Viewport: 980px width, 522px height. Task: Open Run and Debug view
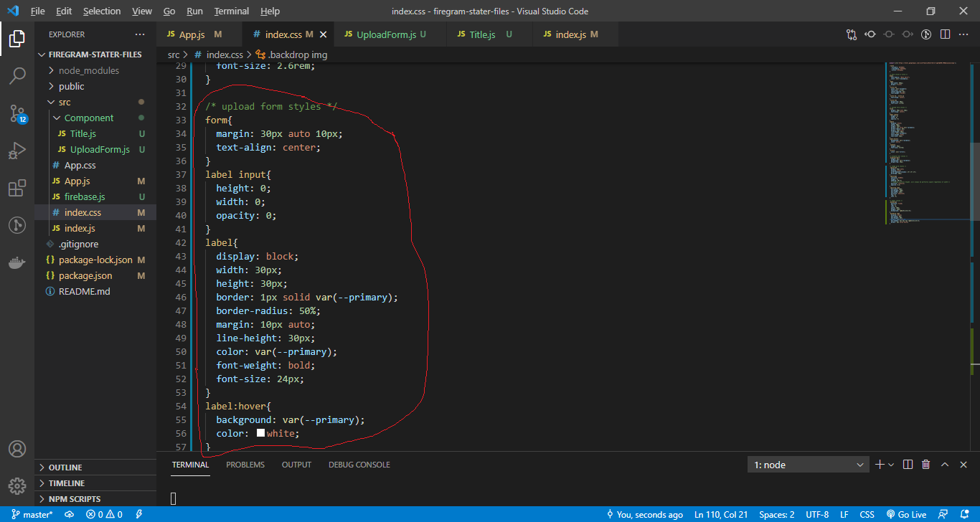(17, 151)
